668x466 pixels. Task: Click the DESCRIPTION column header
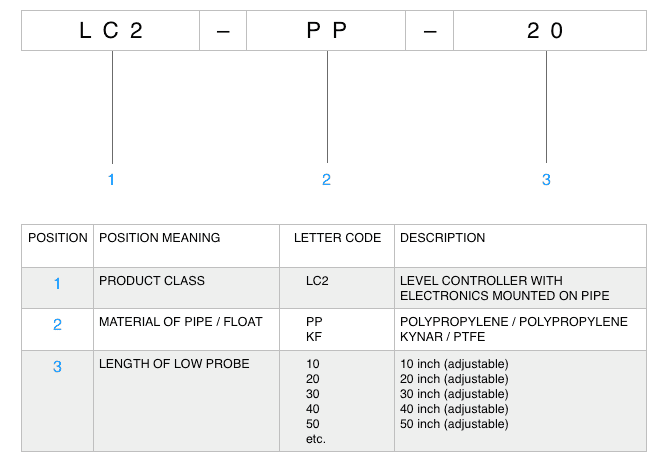point(442,238)
